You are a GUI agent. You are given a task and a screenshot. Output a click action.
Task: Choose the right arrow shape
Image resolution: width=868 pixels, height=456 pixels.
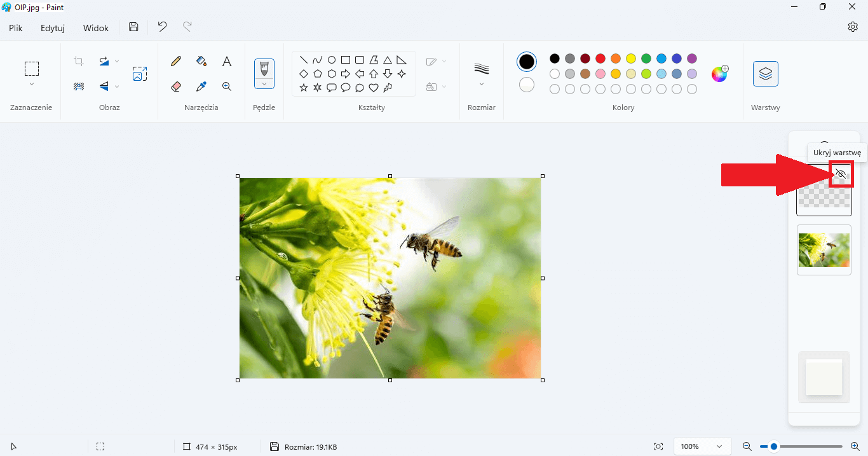click(x=346, y=74)
